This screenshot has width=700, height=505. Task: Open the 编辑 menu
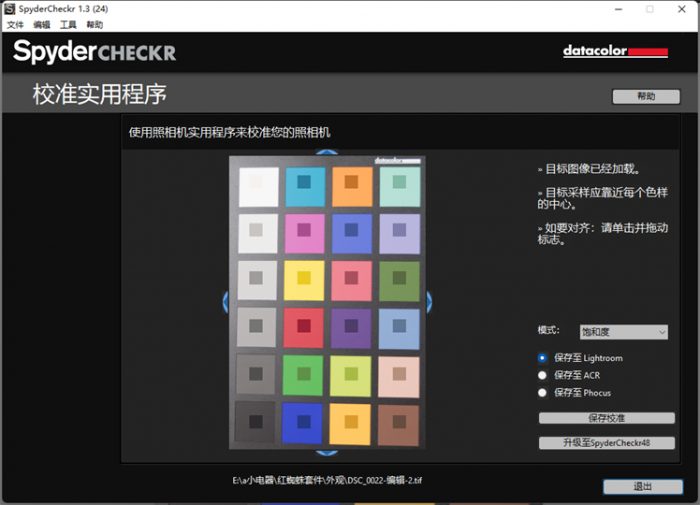(x=41, y=24)
